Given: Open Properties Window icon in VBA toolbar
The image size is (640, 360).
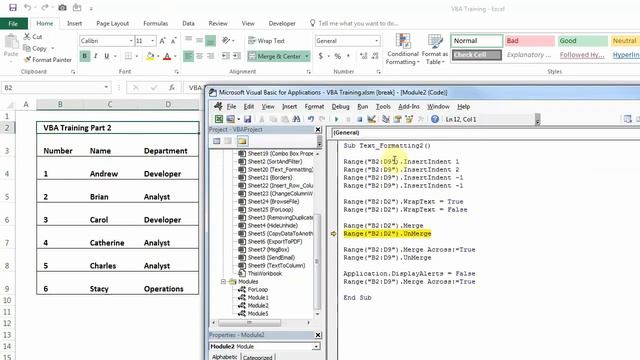Looking at the screenshot, I should coord(397,119).
